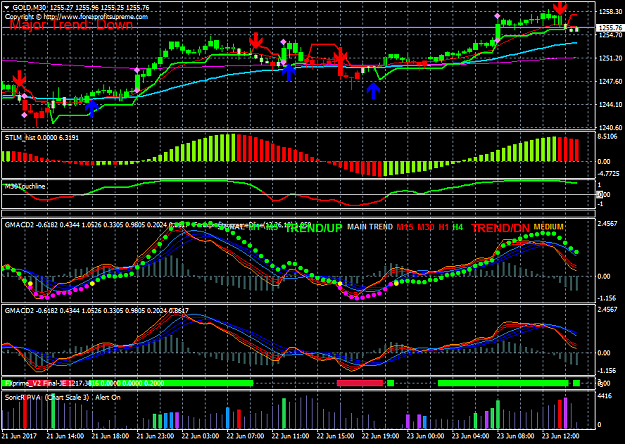This screenshot has width=625, height=444.
Task: Click the orange MEDIUM label
Action: pos(548,227)
